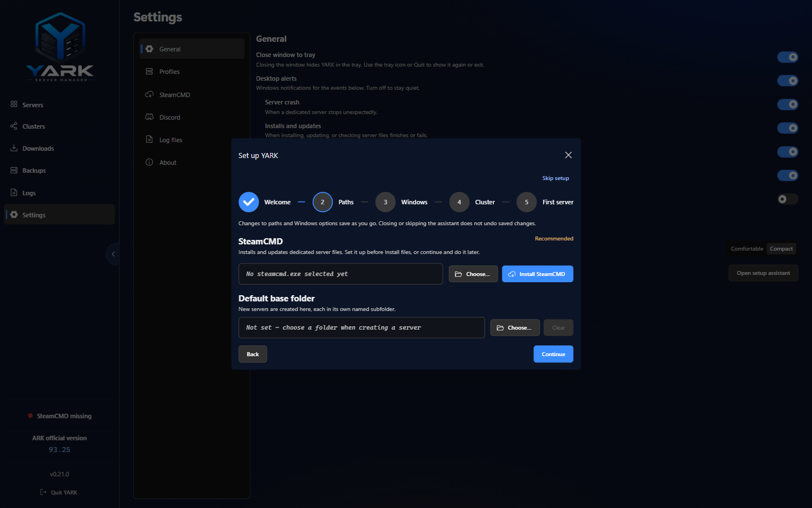Screen dimensions: 812x508
Task: Click the Log files document icon
Action: [x=149, y=139]
